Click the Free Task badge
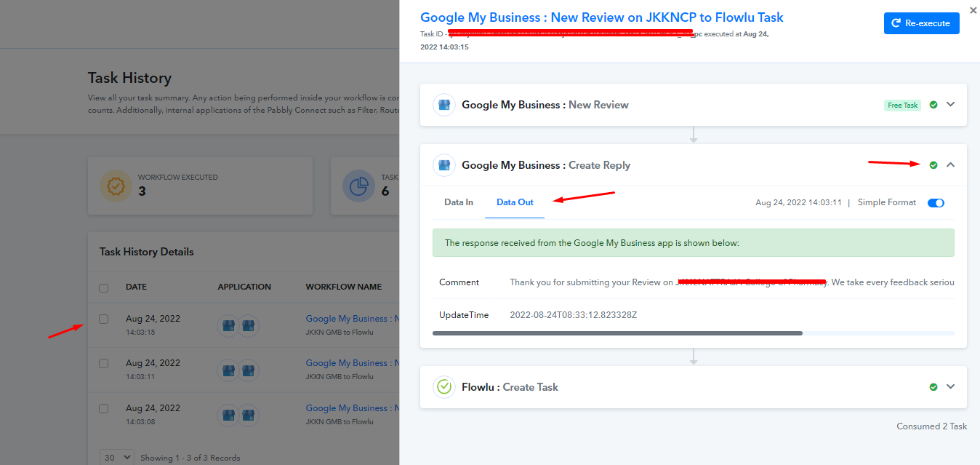Viewport: 980px width, 465px height. pyautogui.click(x=903, y=106)
